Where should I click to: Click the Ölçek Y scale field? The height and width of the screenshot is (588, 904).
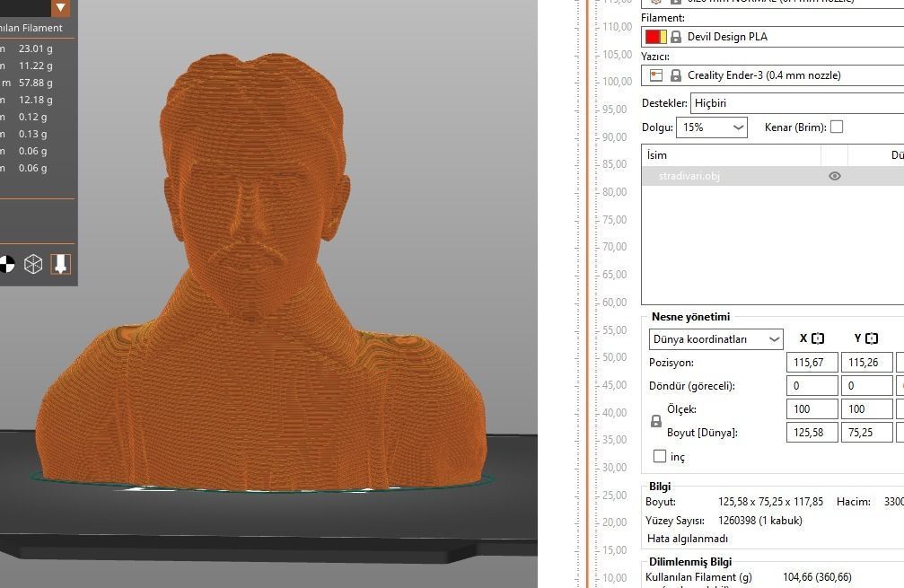click(866, 408)
